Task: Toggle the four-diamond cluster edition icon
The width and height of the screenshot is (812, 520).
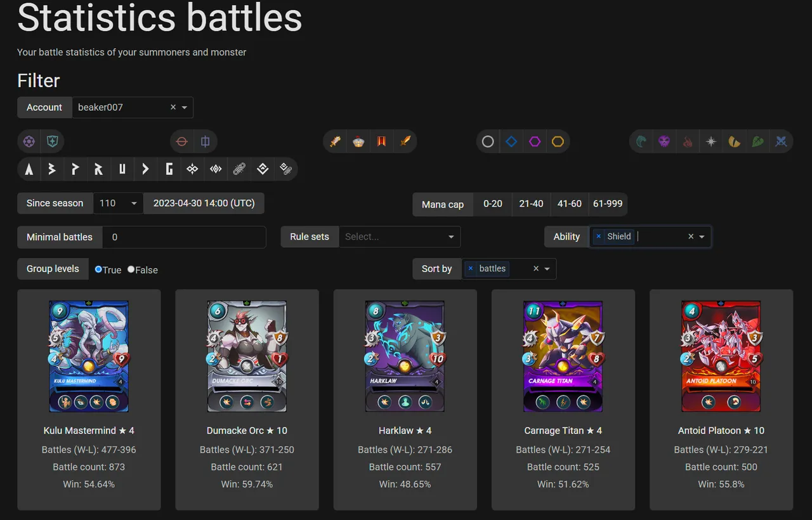Action: pos(192,169)
